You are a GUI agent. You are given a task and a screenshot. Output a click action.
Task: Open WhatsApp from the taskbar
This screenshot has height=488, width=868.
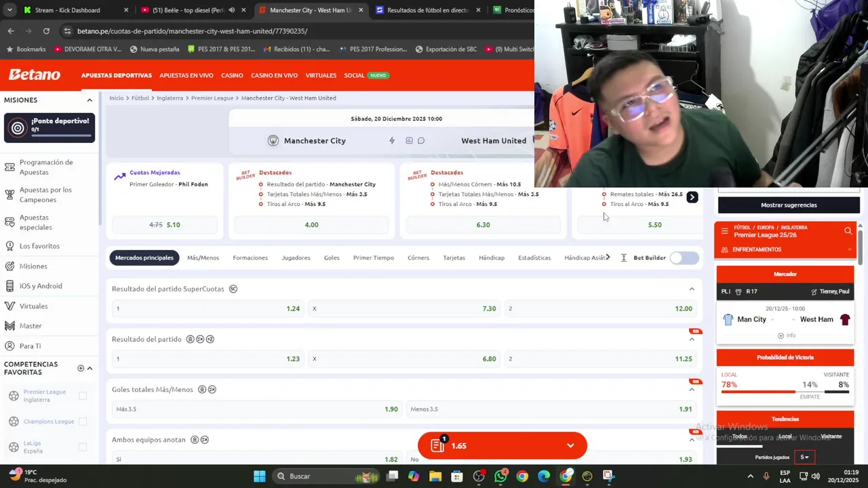pyautogui.click(x=500, y=476)
